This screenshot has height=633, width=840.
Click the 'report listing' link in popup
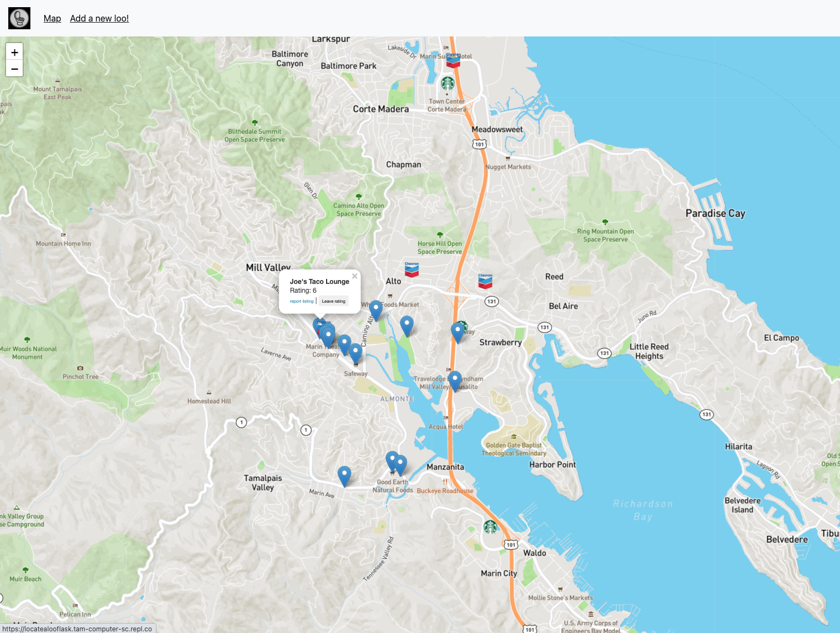(x=301, y=302)
